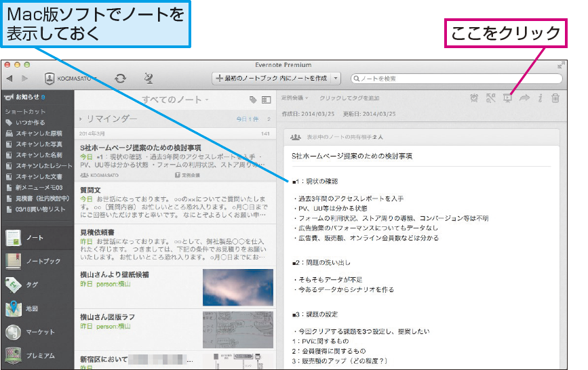
Task: Open the スキャンした原稿 shortcut
Action: (x=34, y=133)
